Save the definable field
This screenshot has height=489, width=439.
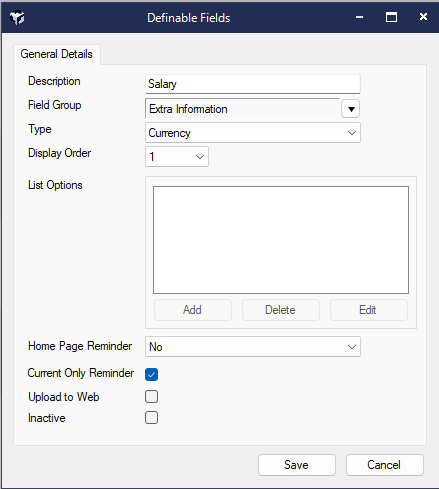pos(297,465)
